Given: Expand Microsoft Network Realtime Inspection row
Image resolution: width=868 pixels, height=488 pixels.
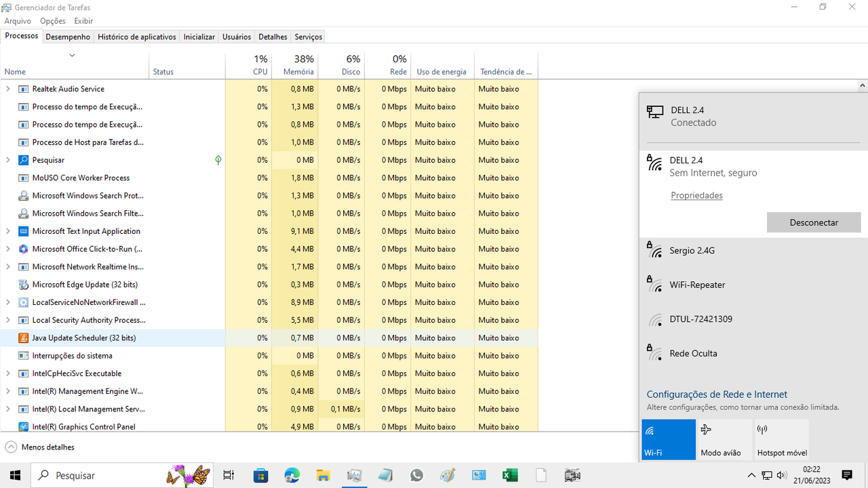Looking at the screenshot, I should 8,267.
